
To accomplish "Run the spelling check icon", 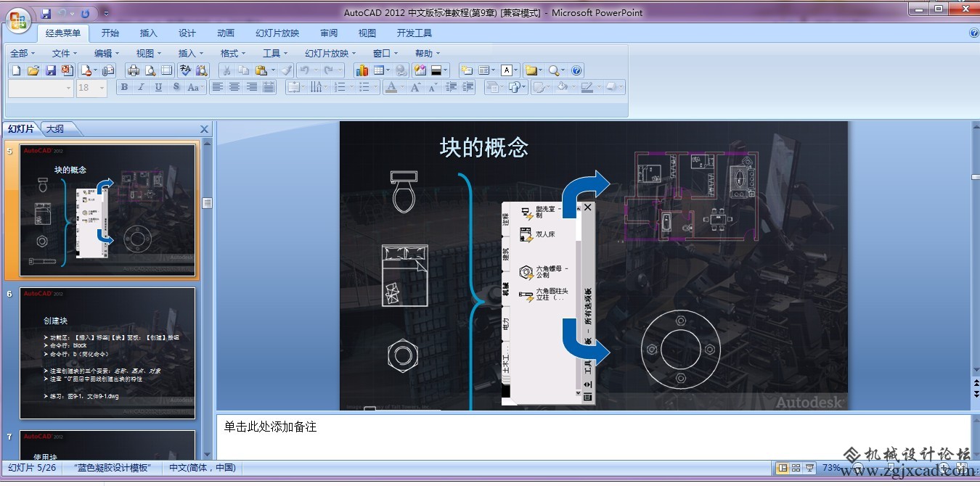I will [185, 70].
